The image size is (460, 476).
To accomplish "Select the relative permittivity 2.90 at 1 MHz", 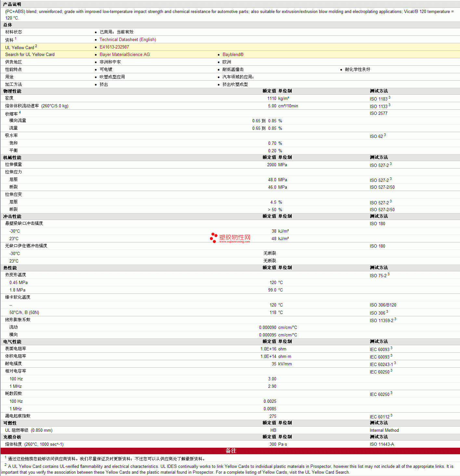I will [272, 386].
